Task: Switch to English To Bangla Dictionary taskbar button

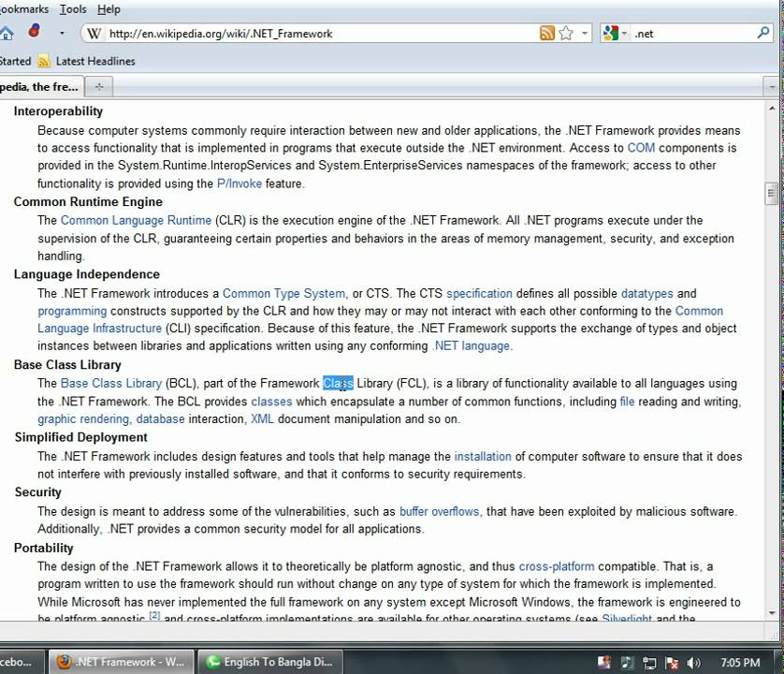Action: click(x=270, y=662)
